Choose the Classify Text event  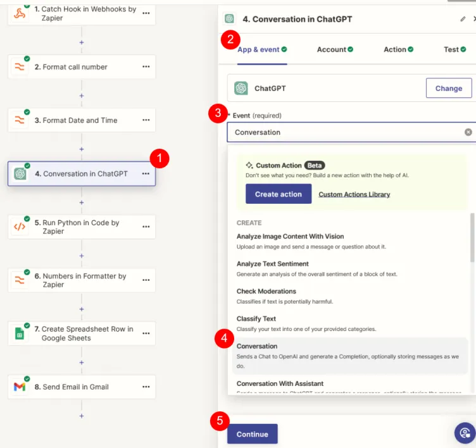(x=349, y=324)
